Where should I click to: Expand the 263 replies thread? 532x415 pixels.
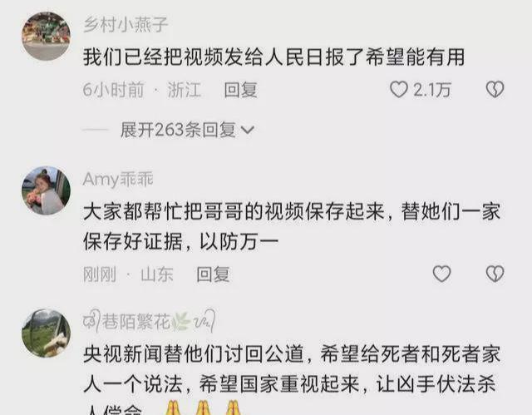click(x=186, y=130)
